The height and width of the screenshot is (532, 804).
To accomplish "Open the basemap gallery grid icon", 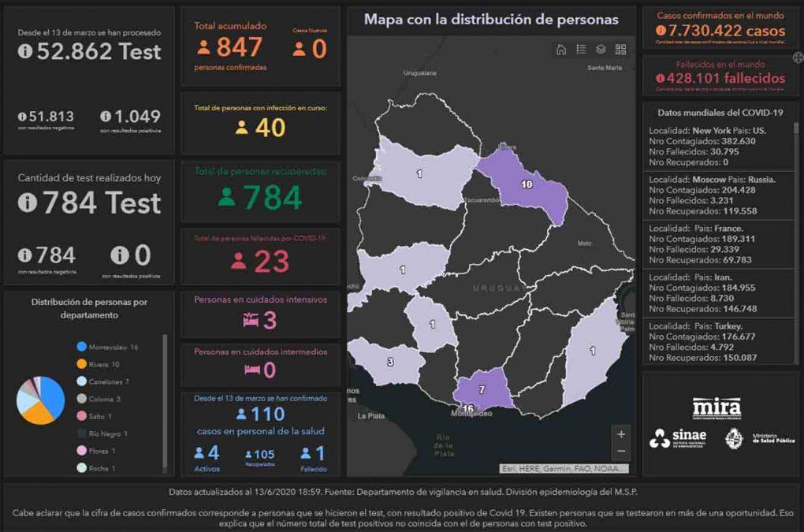I will click(x=621, y=50).
